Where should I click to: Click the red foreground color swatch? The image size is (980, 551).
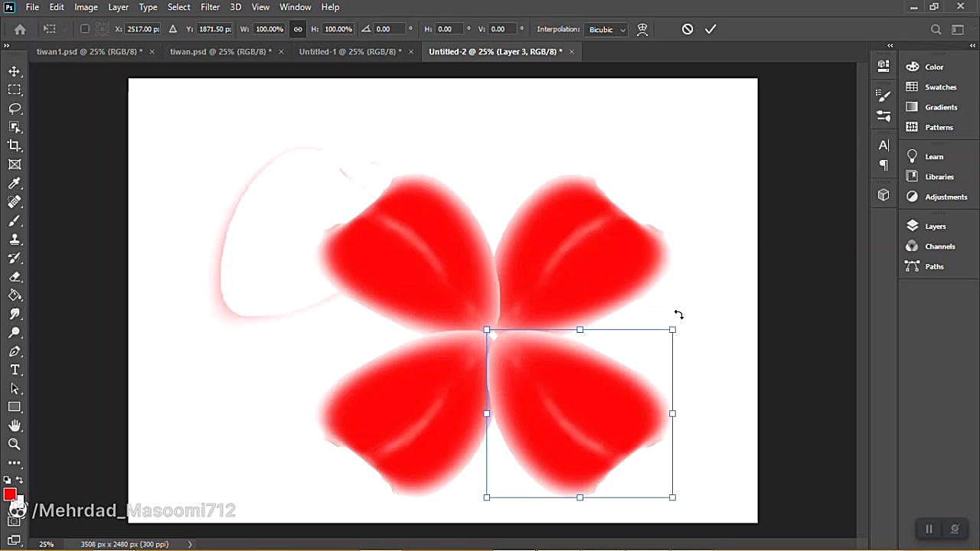[x=9, y=494]
